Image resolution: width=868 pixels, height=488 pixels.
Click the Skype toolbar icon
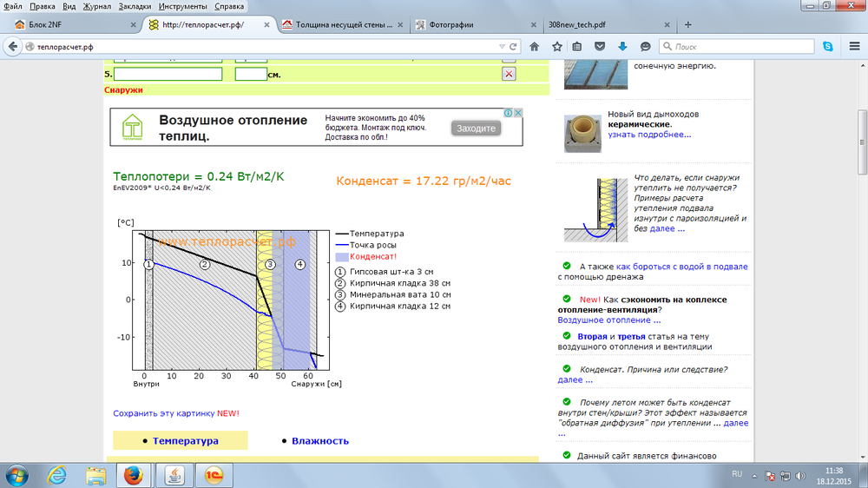828,46
